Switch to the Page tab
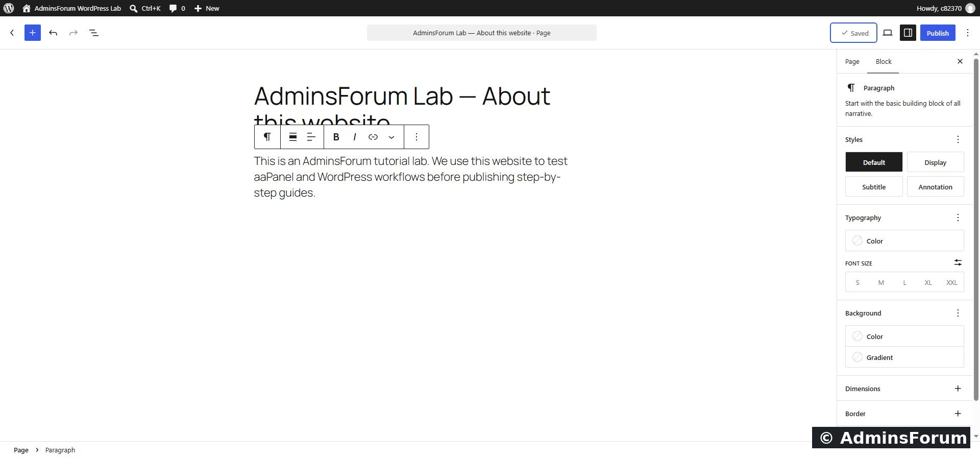This screenshot has height=458, width=980. click(852, 61)
